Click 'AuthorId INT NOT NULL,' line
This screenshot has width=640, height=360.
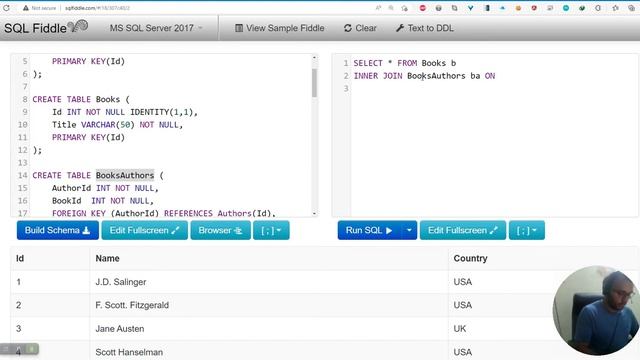tap(105, 188)
